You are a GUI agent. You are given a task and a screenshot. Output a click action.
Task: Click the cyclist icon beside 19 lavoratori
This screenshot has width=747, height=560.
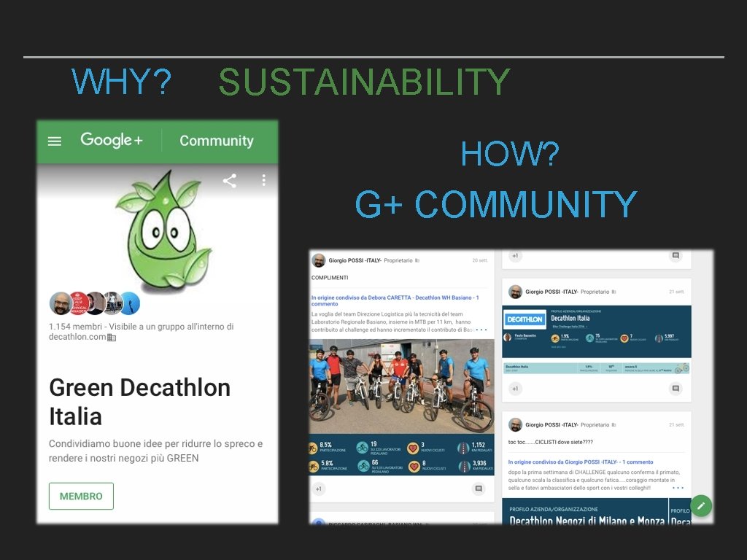pyautogui.click(x=362, y=448)
